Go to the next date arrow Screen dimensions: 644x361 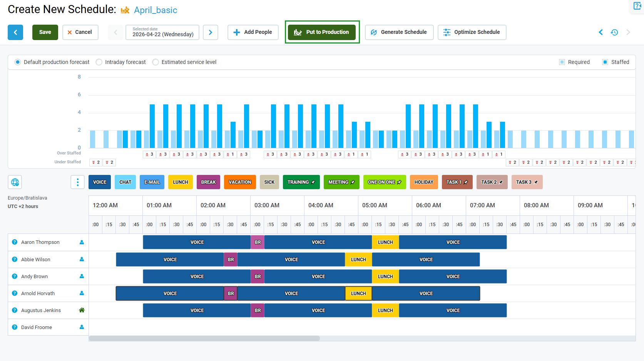pyautogui.click(x=211, y=32)
